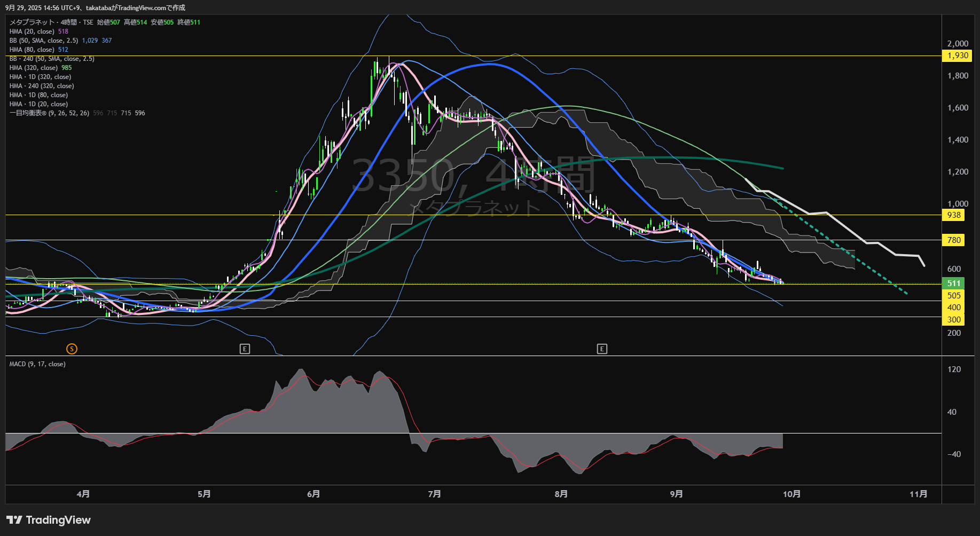The height and width of the screenshot is (536, 980).
Task: Click the orange S split marker icon
Action: pos(72,349)
